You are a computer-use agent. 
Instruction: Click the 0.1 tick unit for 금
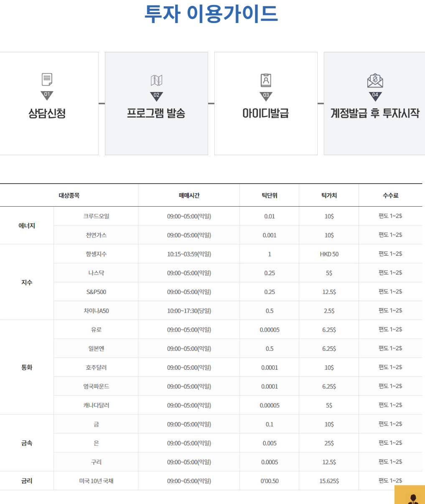270,424
